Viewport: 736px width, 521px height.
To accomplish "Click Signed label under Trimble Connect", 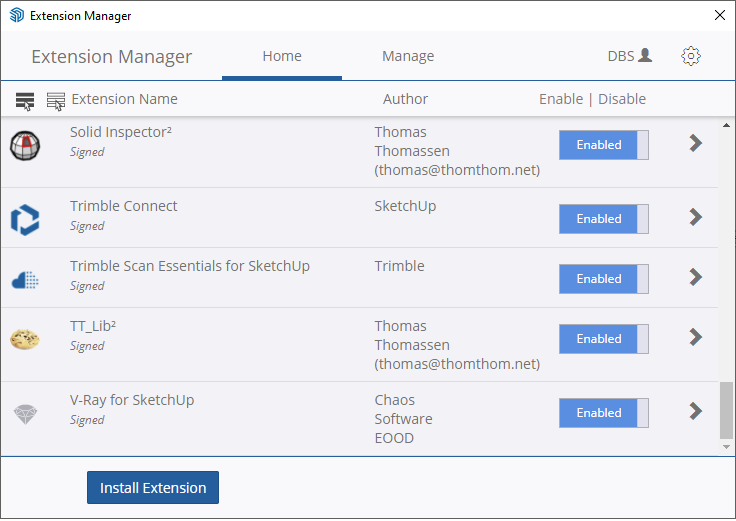I will pyautogui.click(x=87, y=226).
